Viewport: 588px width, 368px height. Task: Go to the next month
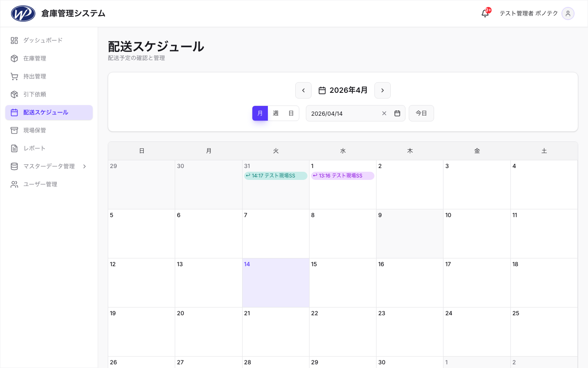pos(383,90)
